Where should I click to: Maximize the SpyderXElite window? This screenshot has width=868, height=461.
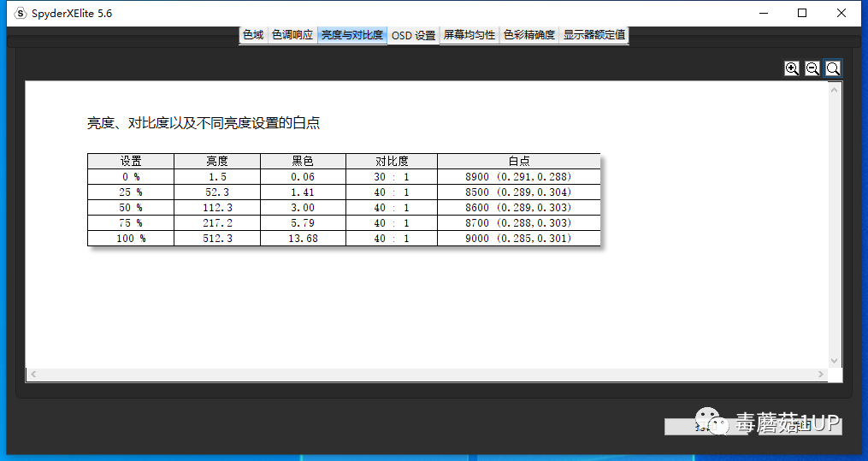[802, 14]
